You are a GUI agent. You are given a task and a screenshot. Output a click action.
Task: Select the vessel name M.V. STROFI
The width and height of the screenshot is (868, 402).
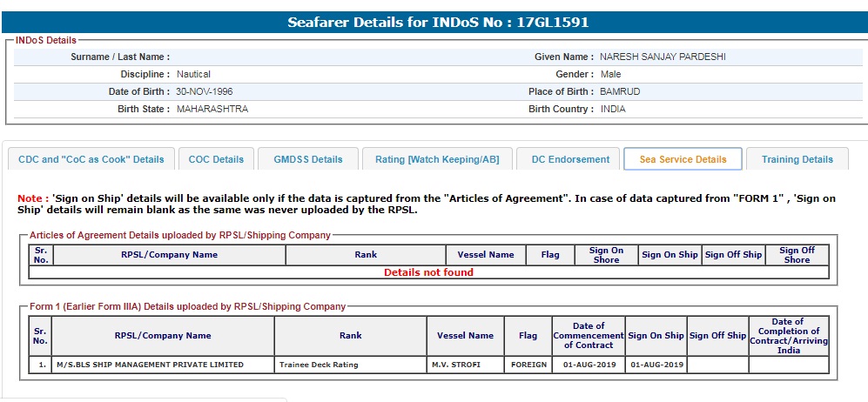click(x=465, y=365)
